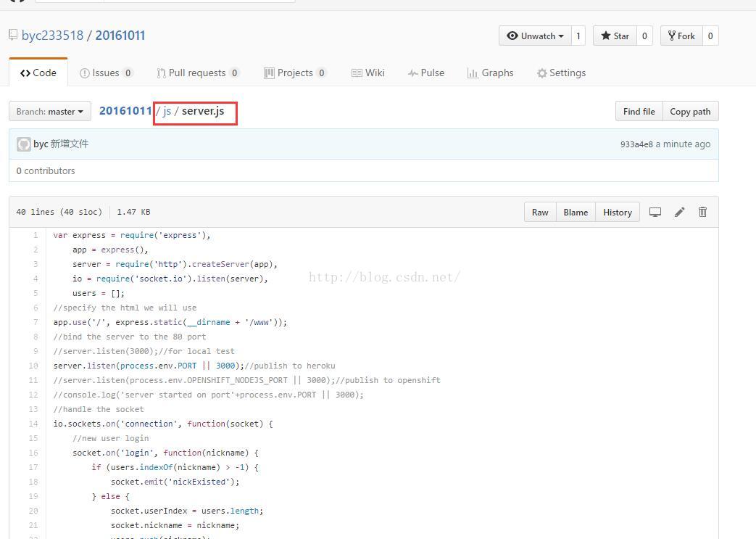Screen dimensions: 756x539
Task: Click the comment '//handle the socket'
Action: (x=99, y=409)
